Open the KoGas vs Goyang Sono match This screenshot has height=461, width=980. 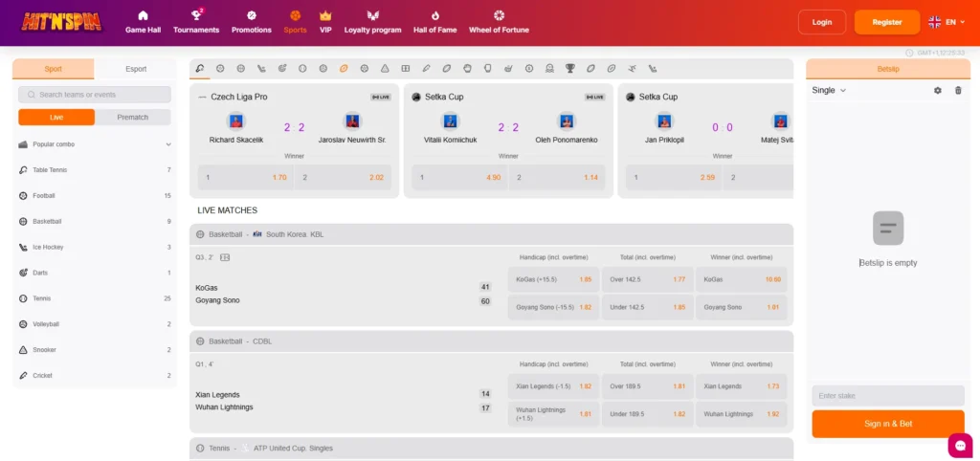[x=343, y=294]
